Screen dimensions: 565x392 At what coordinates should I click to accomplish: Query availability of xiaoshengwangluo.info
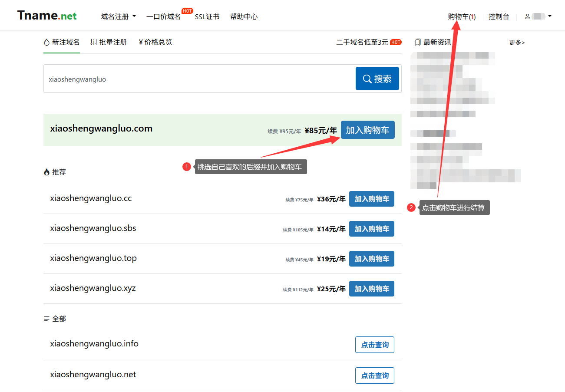click(374, 345)
